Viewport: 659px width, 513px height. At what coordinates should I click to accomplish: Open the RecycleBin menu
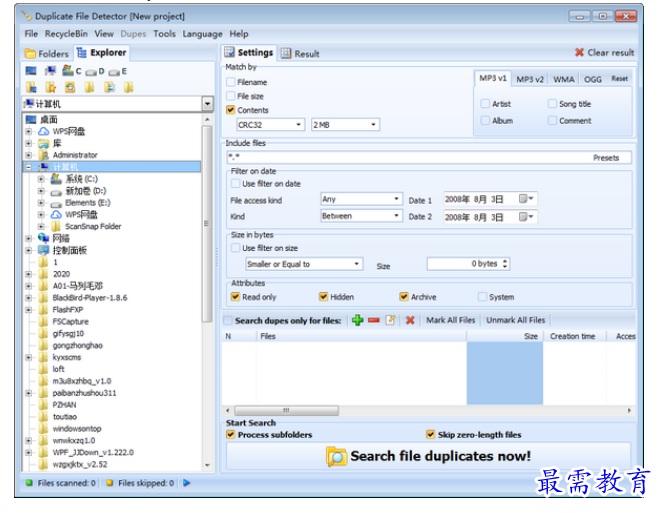66,34
